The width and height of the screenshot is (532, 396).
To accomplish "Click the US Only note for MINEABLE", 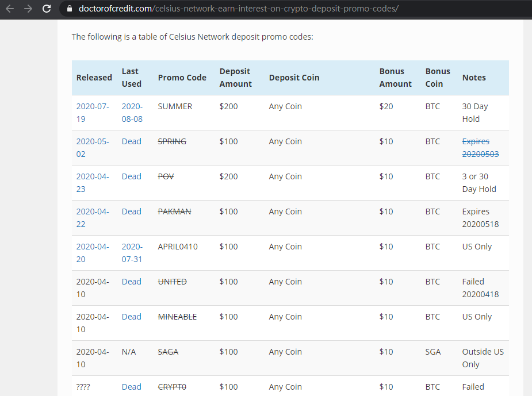I will (x=477, y=317).
